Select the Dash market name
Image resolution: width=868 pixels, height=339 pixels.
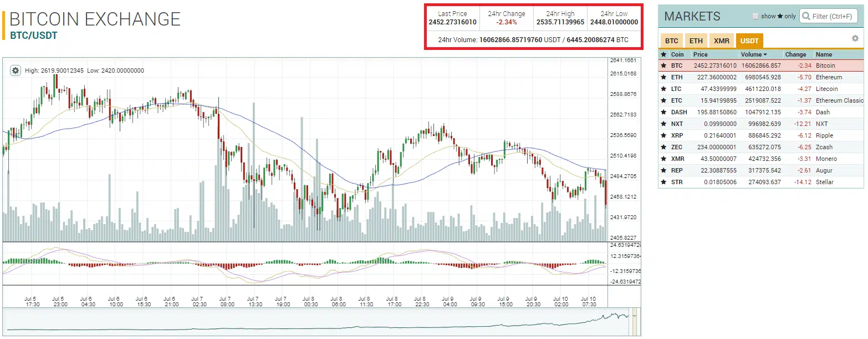pos(823,112)
